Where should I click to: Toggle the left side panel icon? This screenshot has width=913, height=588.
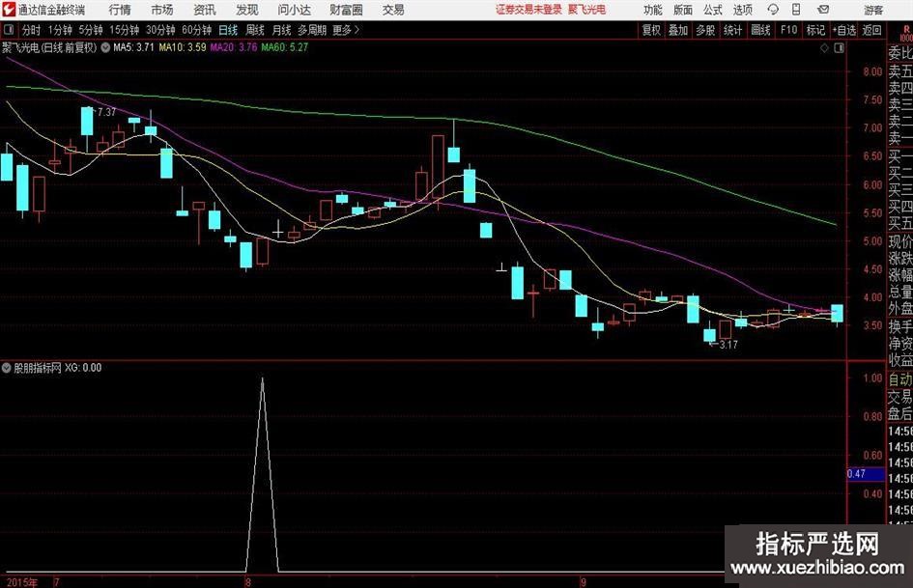point(9,30)
